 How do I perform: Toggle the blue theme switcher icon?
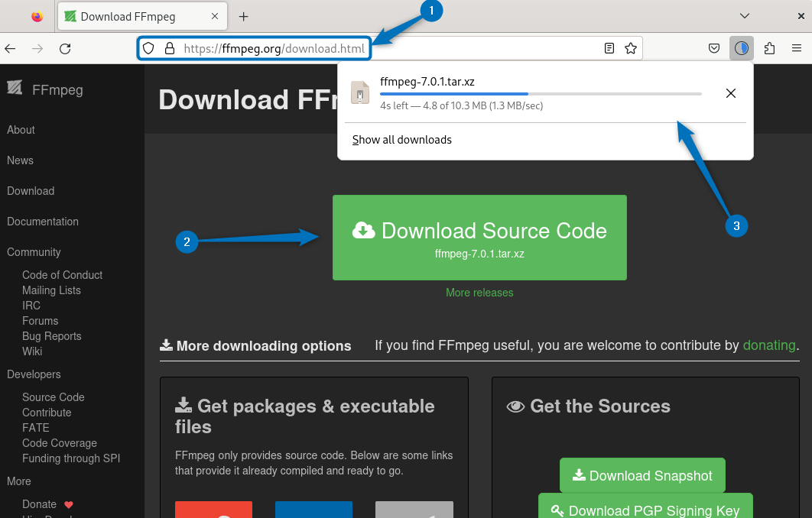click(x=741, y=47)
